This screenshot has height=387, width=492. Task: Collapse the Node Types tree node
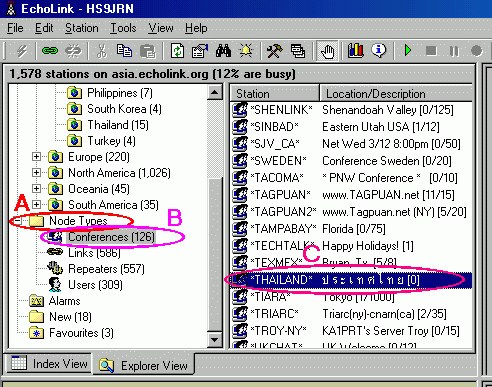coord(17,221)
